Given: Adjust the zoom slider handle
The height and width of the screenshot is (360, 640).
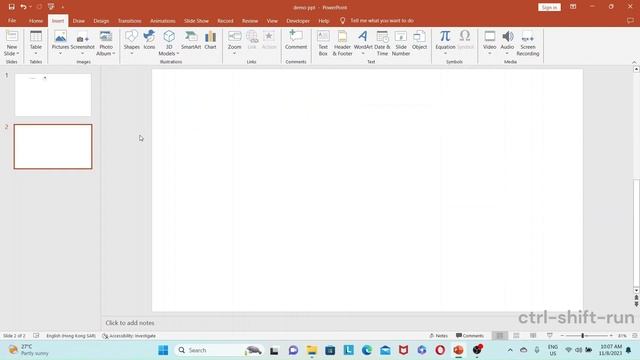Looking at the screenshot, I should click(582, 336).
